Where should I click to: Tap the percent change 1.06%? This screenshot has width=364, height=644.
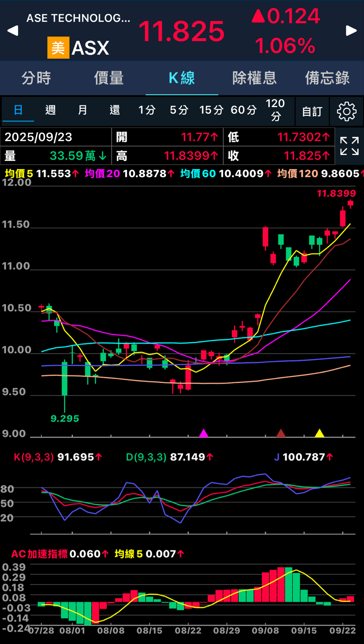(285, 46)
